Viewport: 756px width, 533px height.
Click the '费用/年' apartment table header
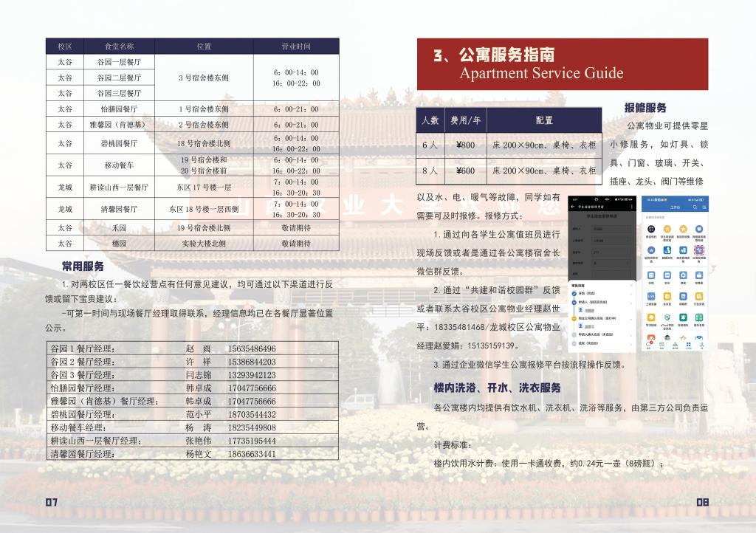click(x=465, y=120)
